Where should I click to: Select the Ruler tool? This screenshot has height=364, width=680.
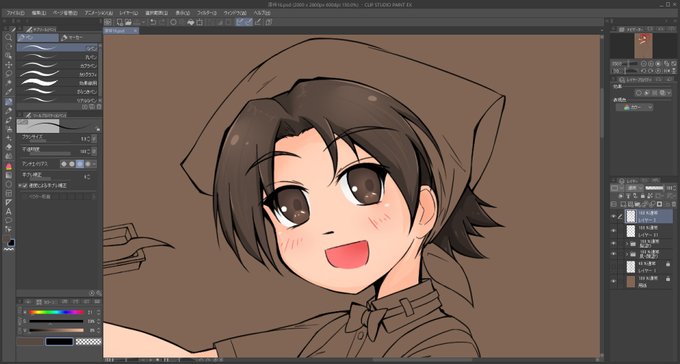point(8,202)
